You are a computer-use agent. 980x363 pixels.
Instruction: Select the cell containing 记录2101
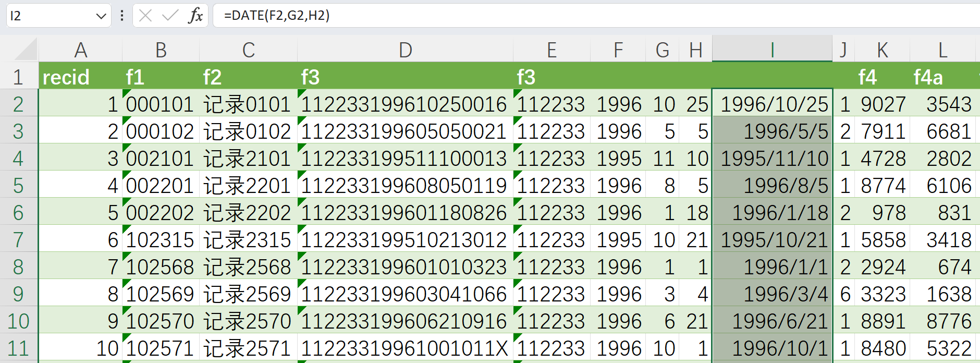point(248,159)
